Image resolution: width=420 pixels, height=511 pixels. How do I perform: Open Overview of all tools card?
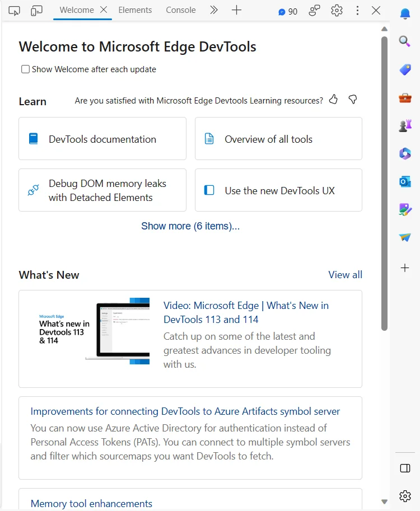click(278, 138)
